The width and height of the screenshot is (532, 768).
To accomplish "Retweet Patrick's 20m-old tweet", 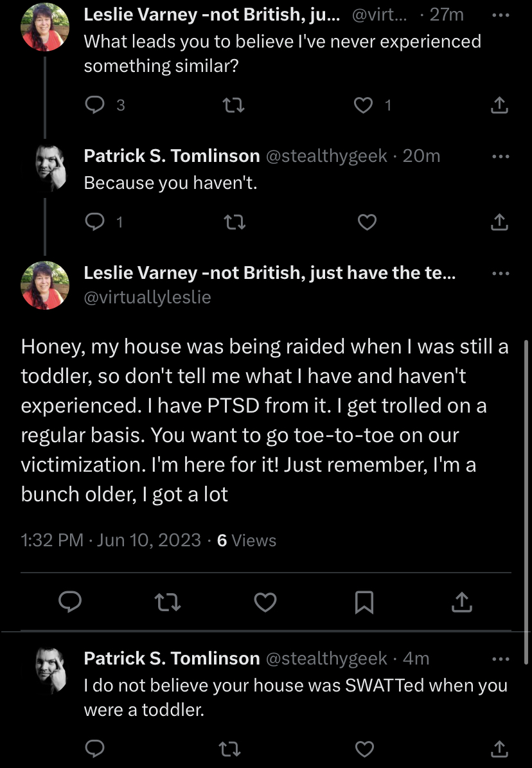I will (x=235, y=222).
